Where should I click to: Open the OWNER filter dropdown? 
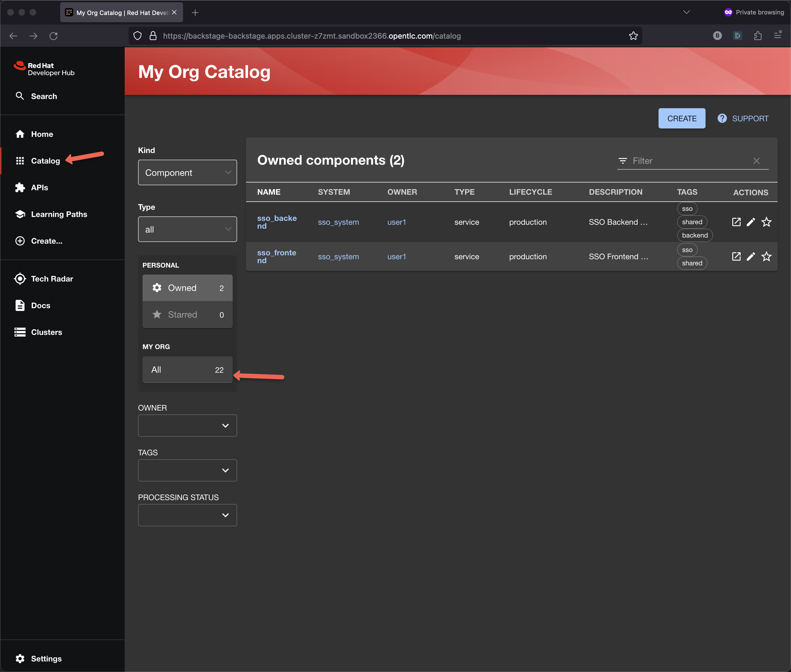click(187, 426)
